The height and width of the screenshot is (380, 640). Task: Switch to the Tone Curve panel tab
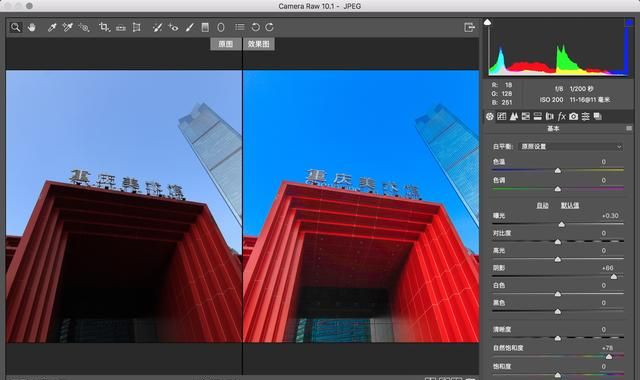pyautogui.click(x=502, y=117)
